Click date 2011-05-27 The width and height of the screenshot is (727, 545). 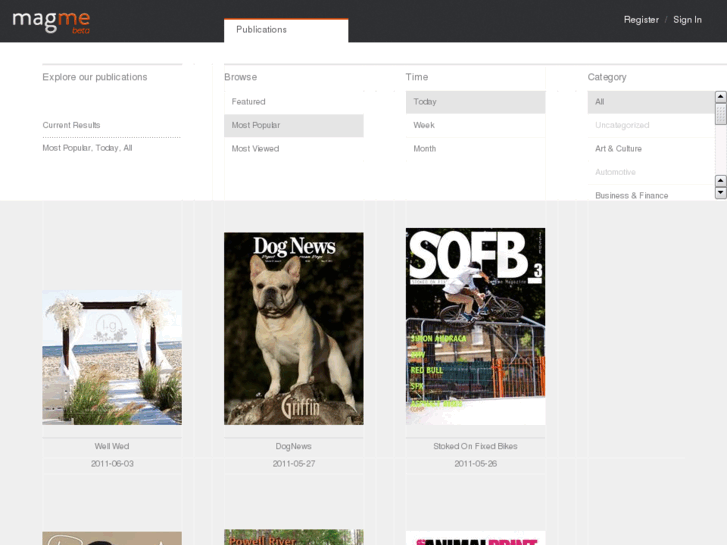click(293, 464)
